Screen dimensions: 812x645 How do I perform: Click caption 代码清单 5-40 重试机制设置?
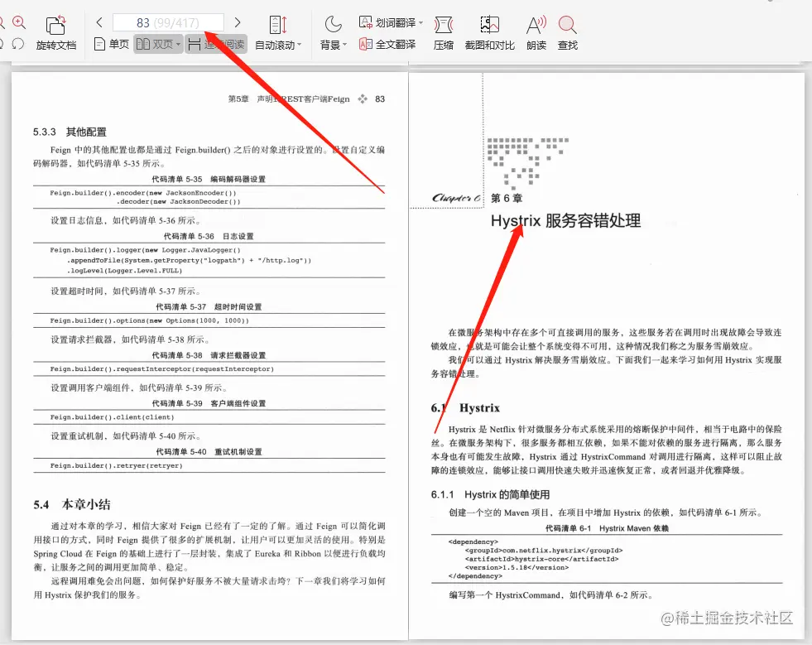click(209, 452)
